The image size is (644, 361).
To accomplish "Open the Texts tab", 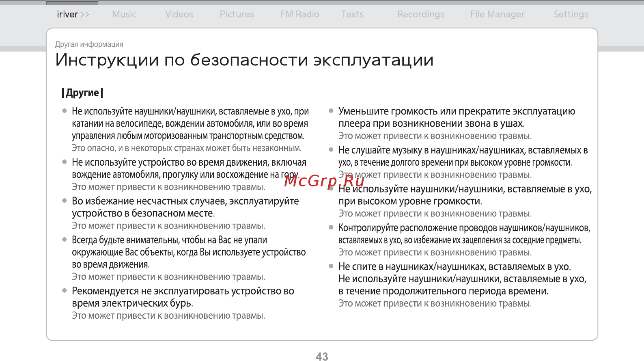I will tap(352, 15).
